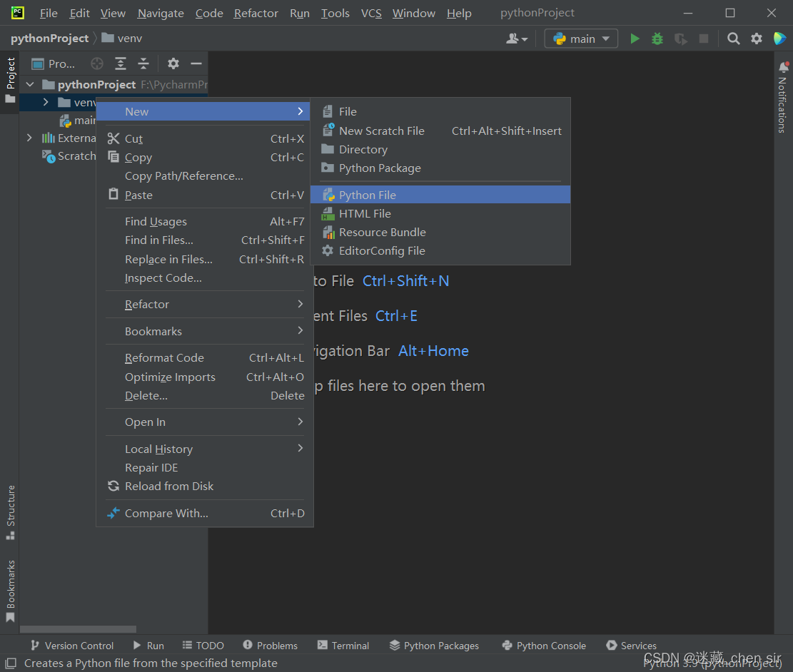This screenshot has width=793, height=672.
Task: Click Paste in the context menu
Action: 205,195
